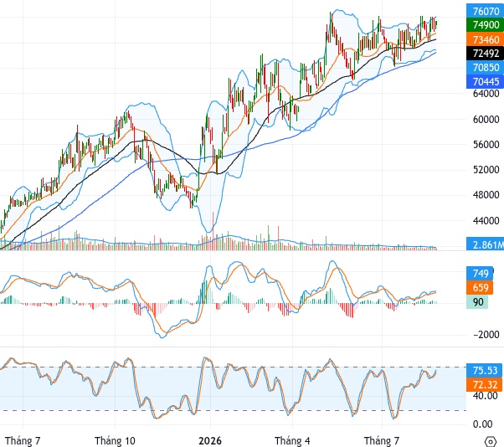Select the 75.53 stochastic value label
Image resolution: width=504 pixels, height=447 pixels.
(x=485, y=370)
